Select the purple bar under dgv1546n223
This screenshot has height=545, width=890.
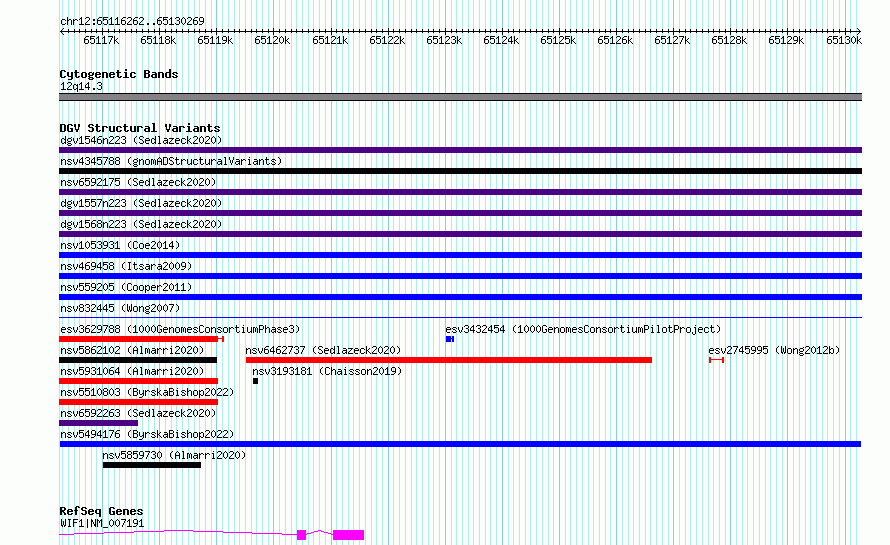(x=460, y=150)
